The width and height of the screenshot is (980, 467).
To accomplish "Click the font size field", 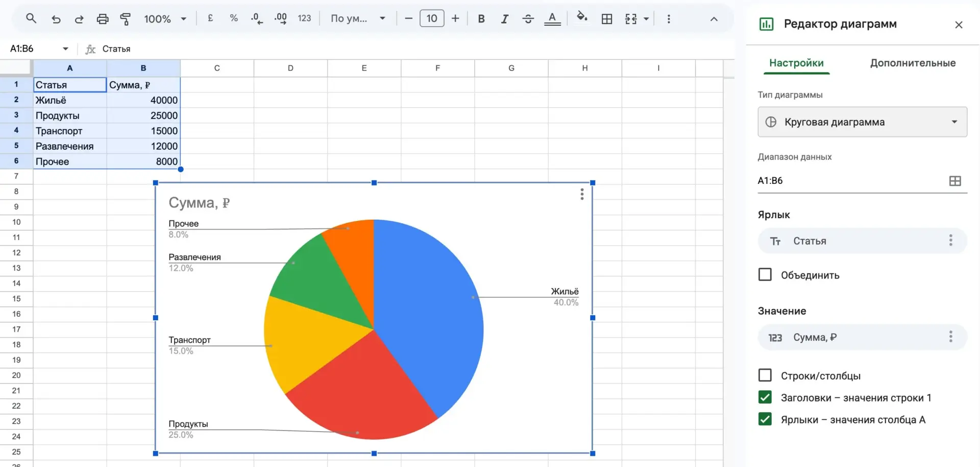I will point(432,18).
